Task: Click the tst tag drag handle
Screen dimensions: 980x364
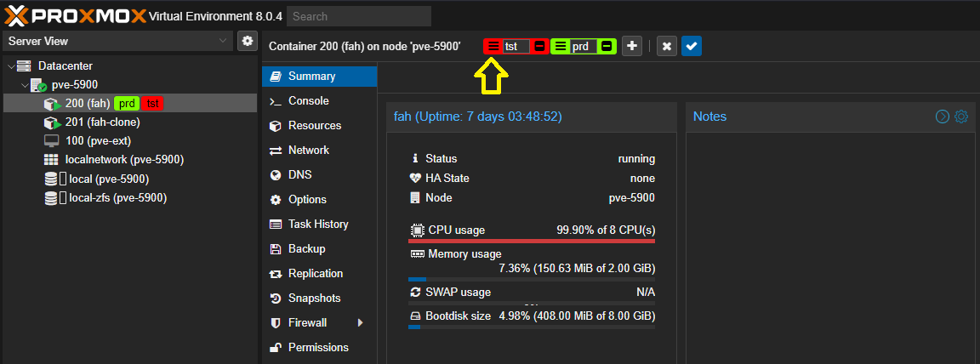Action: pyautogui.click(x=493, y=46)
